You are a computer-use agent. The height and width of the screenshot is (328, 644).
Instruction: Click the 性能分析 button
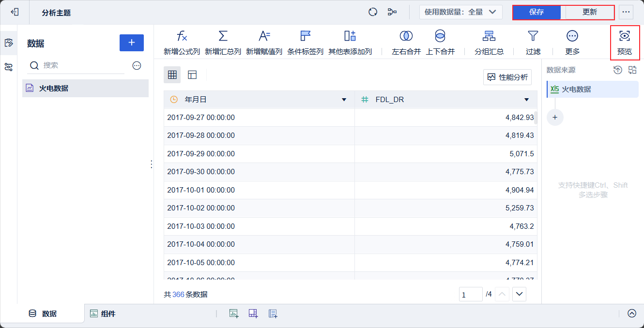coord(507,77)
